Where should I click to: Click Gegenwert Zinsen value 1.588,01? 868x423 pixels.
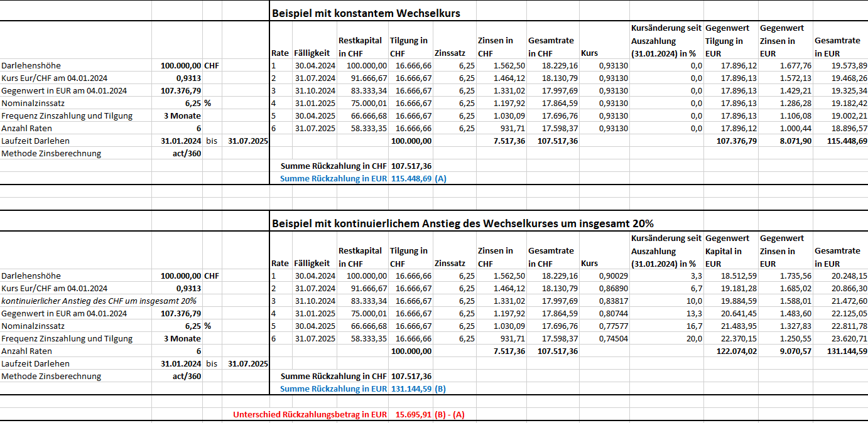[795, 301]
